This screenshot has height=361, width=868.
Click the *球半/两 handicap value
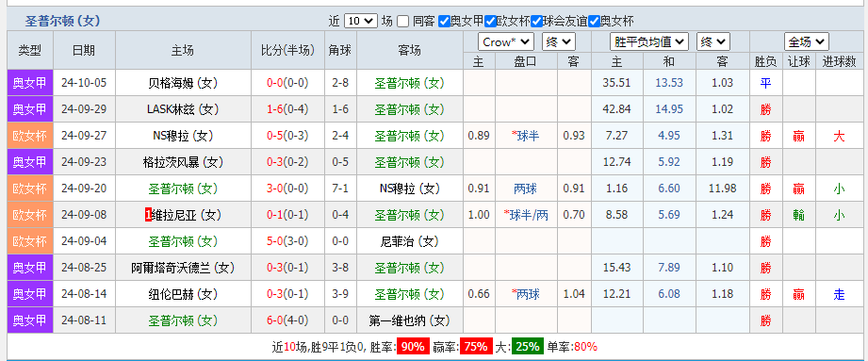526,215
